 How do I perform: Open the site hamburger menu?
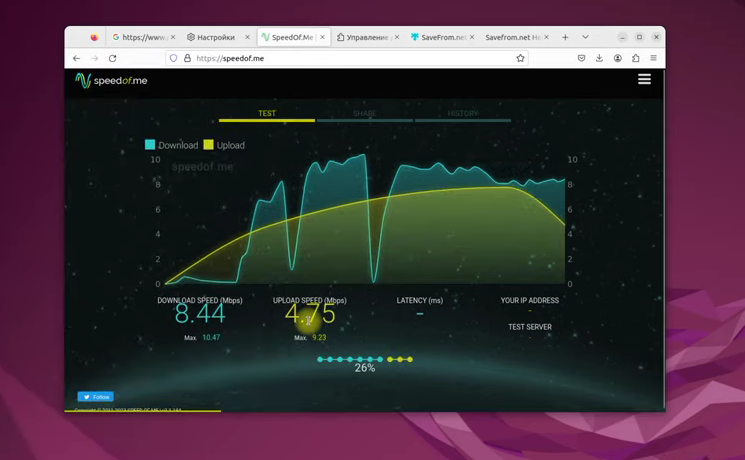tap(644, 79)
